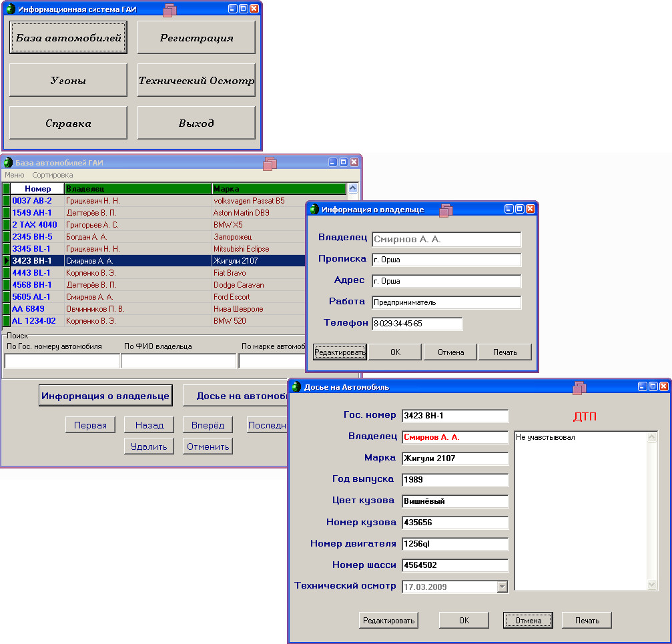This screenshot has width=672, height=644.
Task: Click Отмена in owner info window
Action: click(x=450, y=352)
